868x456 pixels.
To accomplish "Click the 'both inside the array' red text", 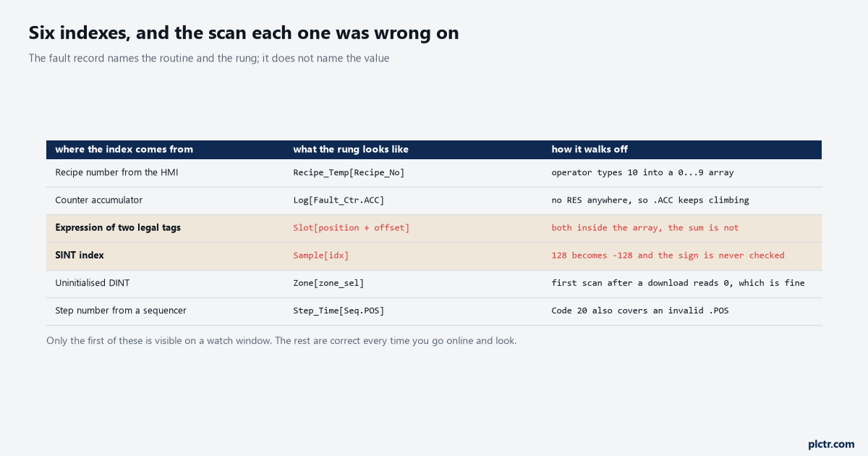I will (645, 228).
